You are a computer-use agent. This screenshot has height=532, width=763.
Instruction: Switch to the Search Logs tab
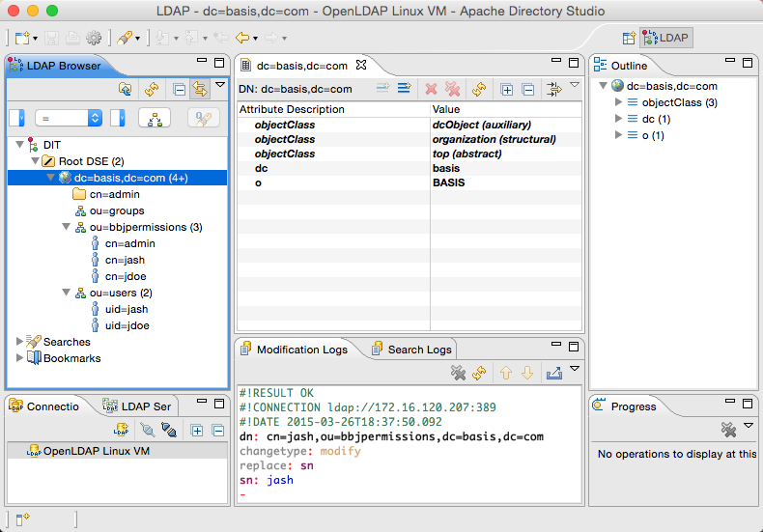pos(411,350)
